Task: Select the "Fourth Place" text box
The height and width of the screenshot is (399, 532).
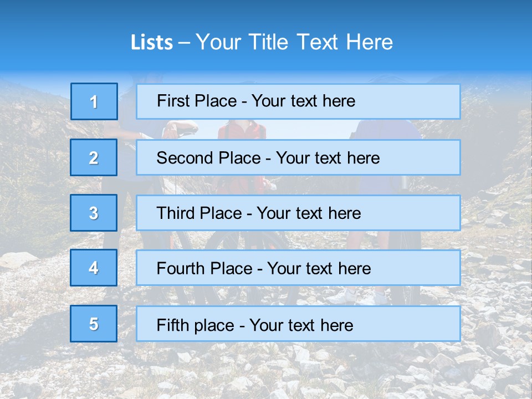Action: pyautogui.click(x=298, y=268)
